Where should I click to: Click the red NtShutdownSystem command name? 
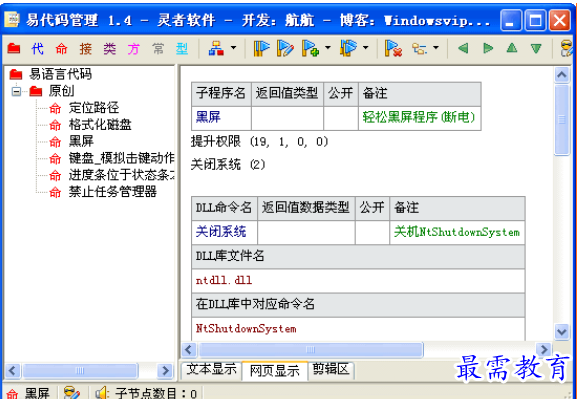point(246,329)
